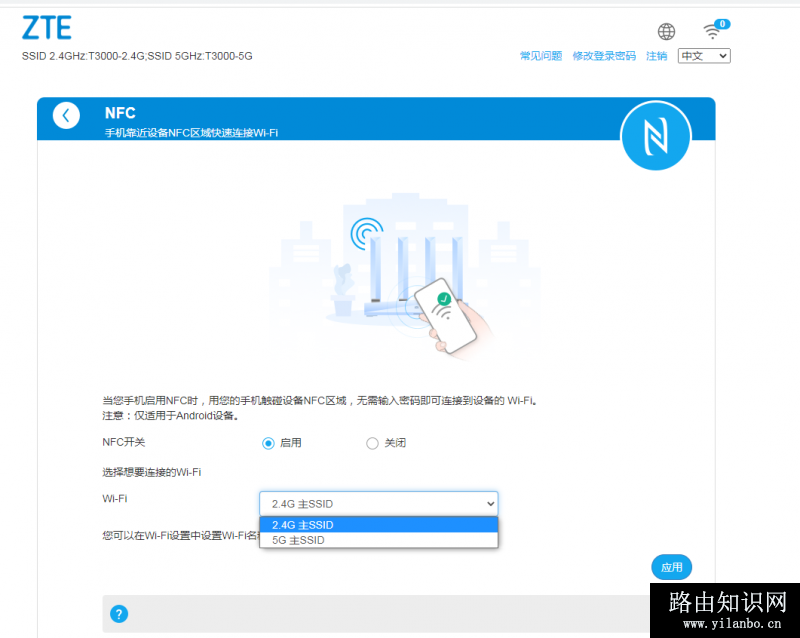The image size is (800, 638).
Task: Click the large NFC logo icon
Action: tap(656, 136)
